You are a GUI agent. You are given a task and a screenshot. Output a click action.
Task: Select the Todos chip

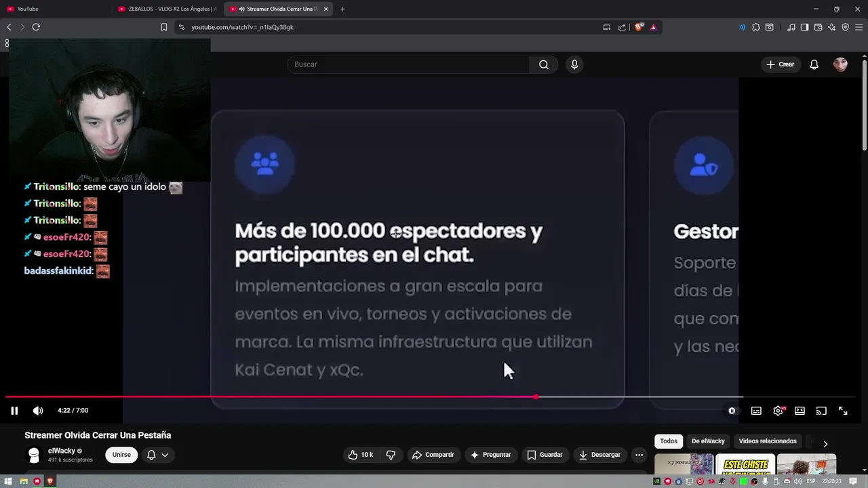669,441
